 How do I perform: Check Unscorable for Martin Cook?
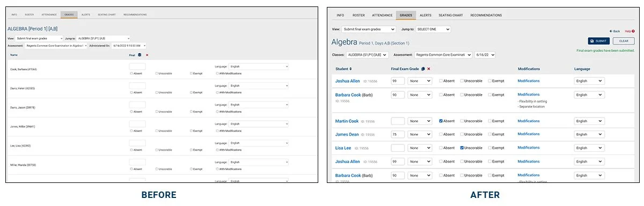[x=462, y=121]
